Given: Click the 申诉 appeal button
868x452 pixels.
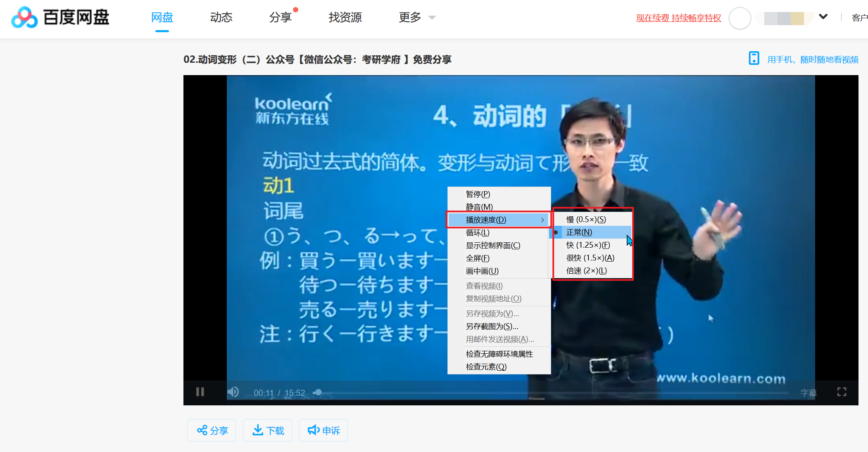Looking at the screenshot, I should [323, 430].
